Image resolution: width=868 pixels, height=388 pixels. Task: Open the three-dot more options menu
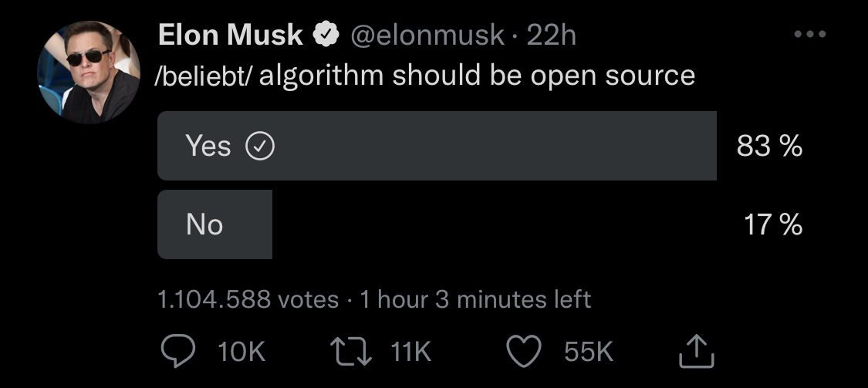coord(810,34)
